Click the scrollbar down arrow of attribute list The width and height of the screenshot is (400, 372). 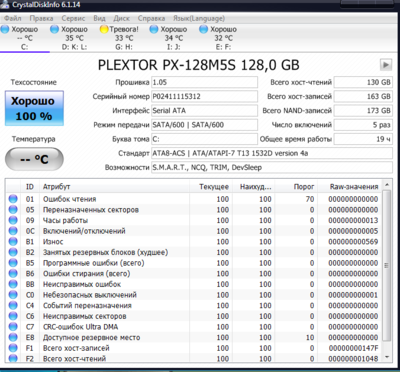pos(386,357)
